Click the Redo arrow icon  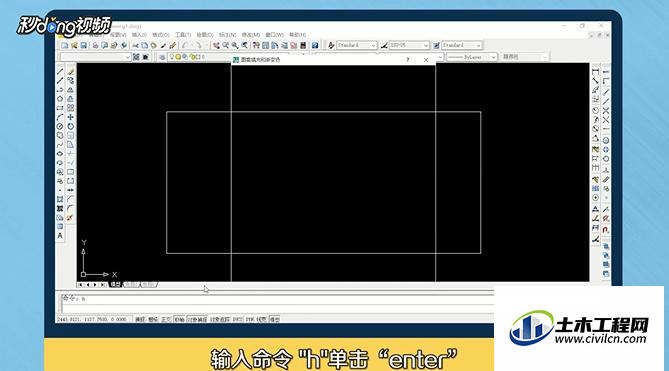click(x=199, y=45)
